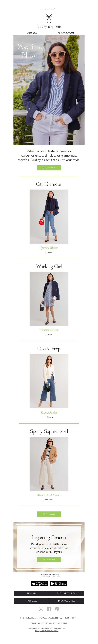Select SHOP NOW in top navigation
98x644 pixels.
click(x=32, y=33)
